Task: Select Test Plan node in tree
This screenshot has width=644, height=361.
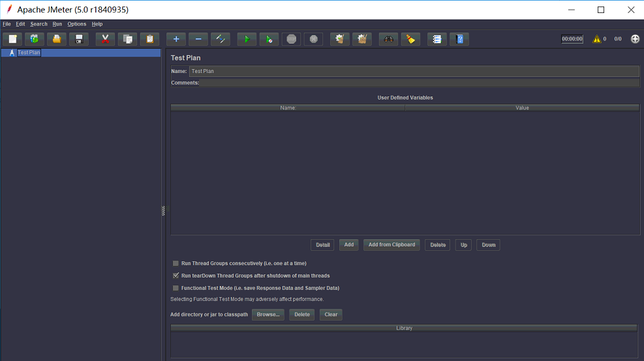Action: [29, 53]
